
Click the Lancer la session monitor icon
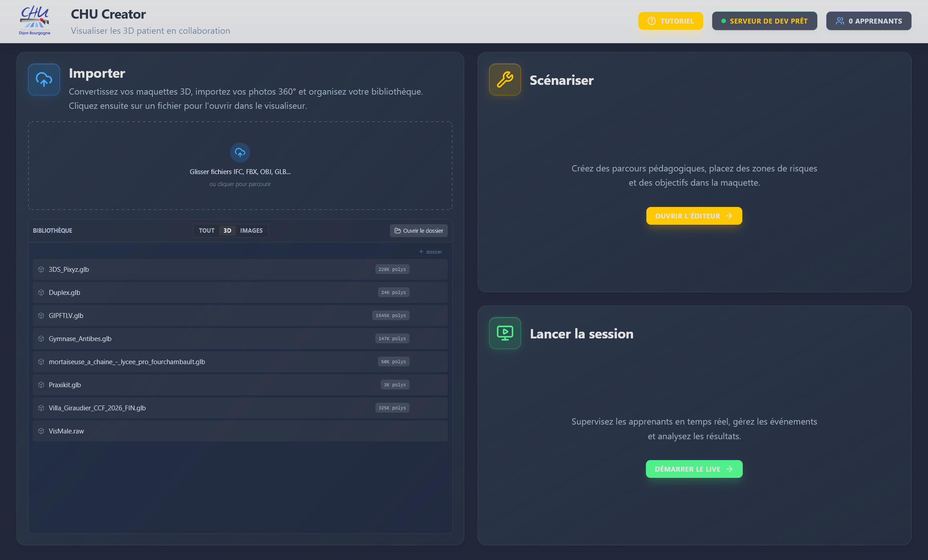pyautogui.click(x=505, y=333)
